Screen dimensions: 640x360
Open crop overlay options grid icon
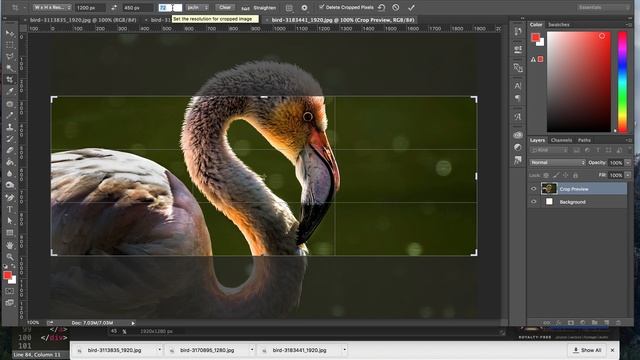coord(289,7)
